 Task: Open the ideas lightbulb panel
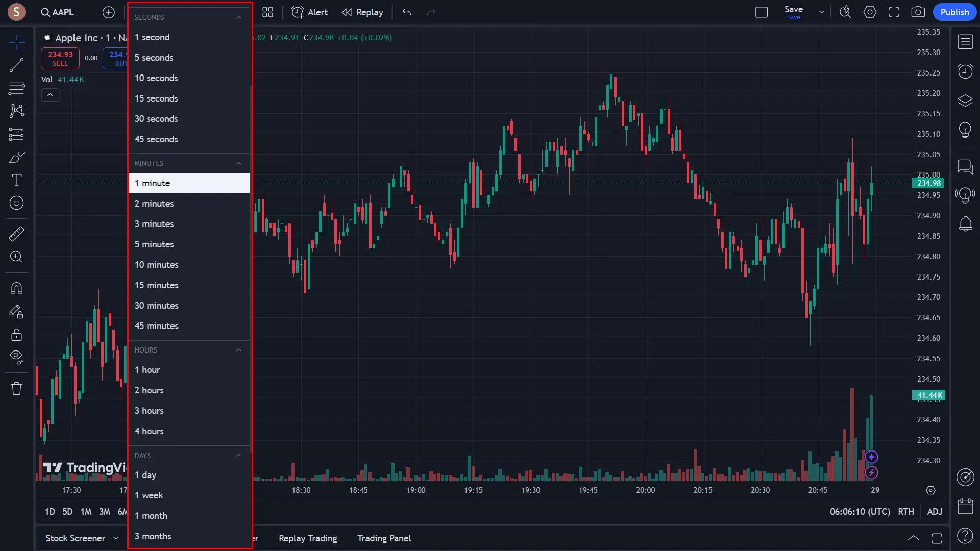(x=965, y=130)
